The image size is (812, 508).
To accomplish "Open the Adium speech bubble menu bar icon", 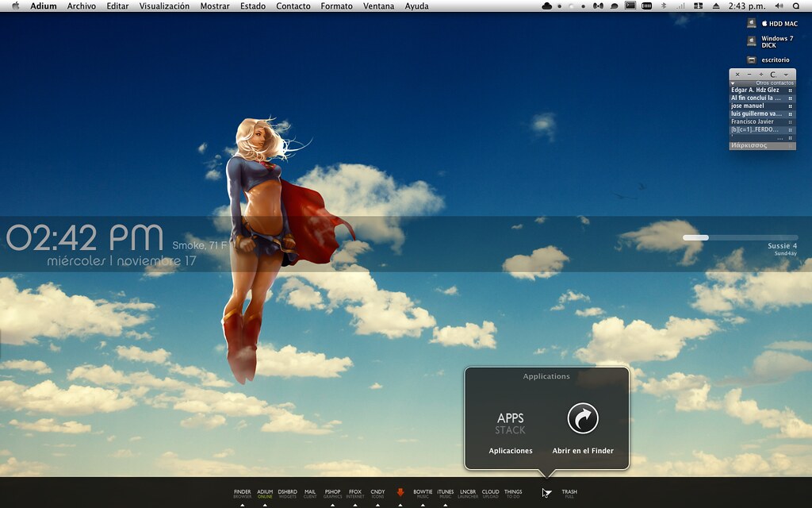I will [x=615, y=6].
